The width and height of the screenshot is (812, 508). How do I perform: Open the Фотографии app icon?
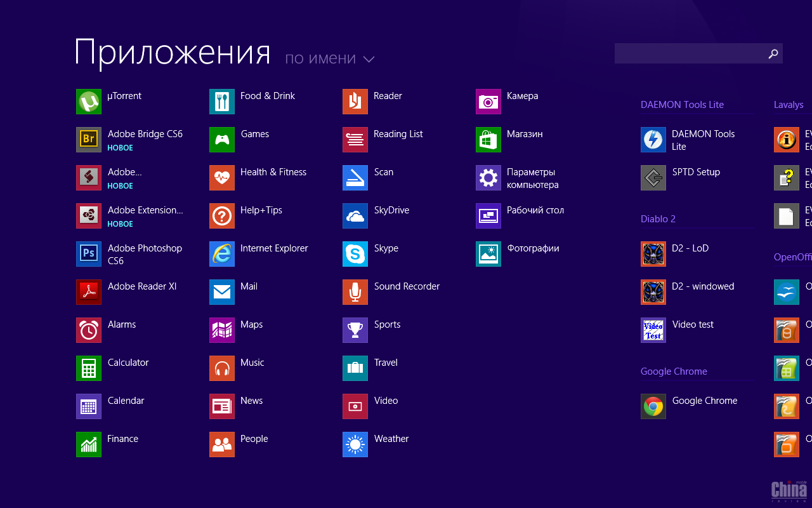coord(488,254)
